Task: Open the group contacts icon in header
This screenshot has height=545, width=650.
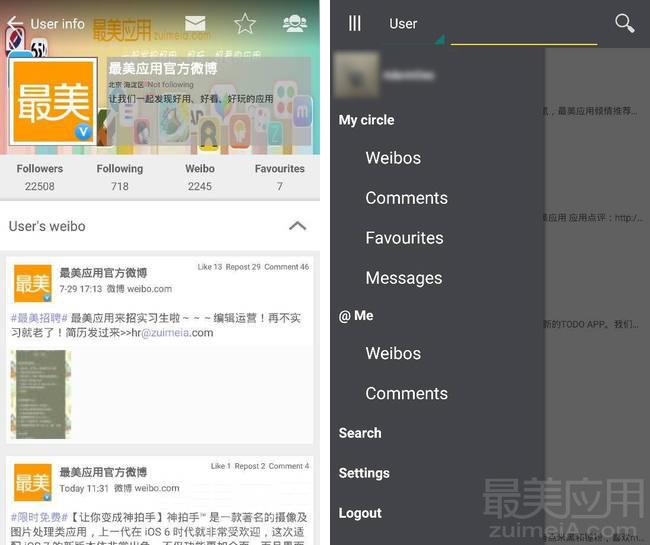Action: pos(295,23)
